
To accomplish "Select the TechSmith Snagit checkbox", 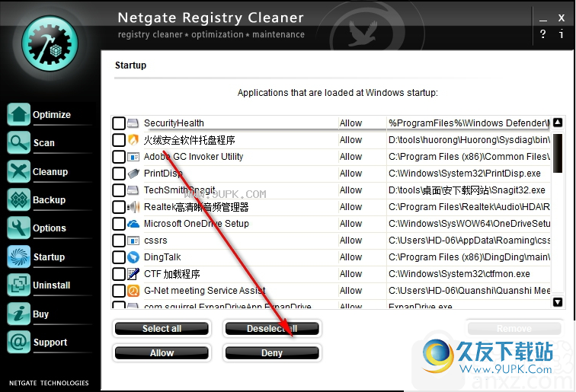I will coord(119,190).
